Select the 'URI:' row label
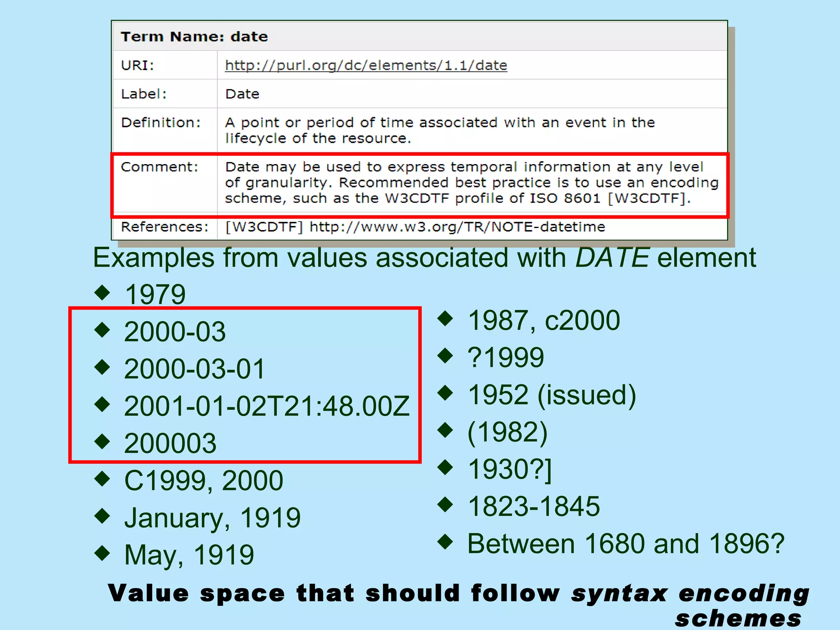The height and width of the screenshot is (630, 840). pyautogui.click(x=137, y=65)
